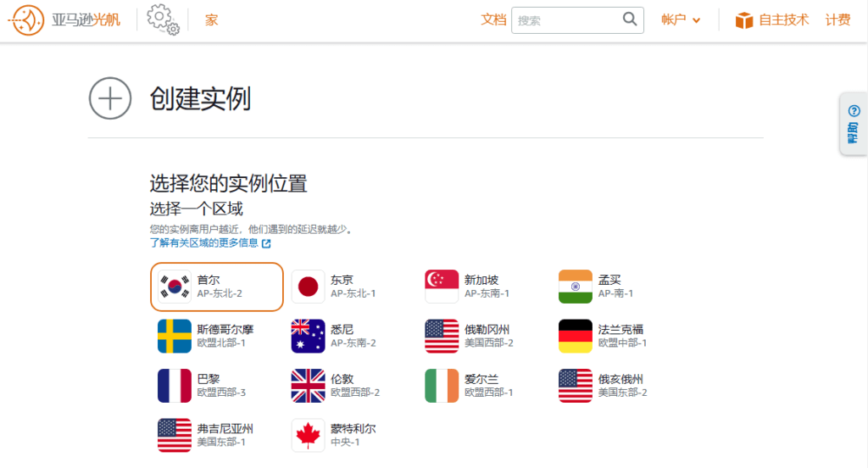Viewport: 868px width, 468px height.
Task: Select the Australia flag for 悉尼
Action: point(309,337)
